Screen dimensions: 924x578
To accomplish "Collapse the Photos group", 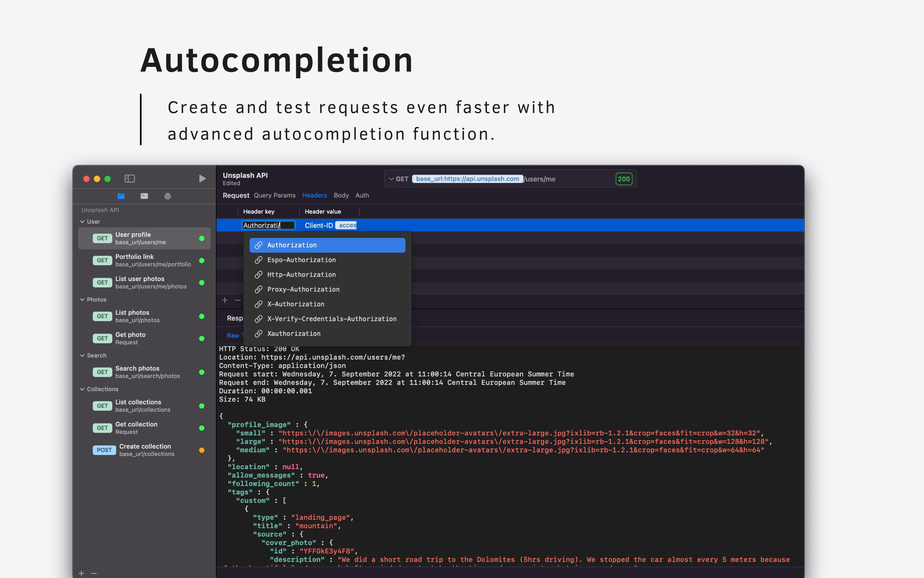I will click(x=82, y=300).
